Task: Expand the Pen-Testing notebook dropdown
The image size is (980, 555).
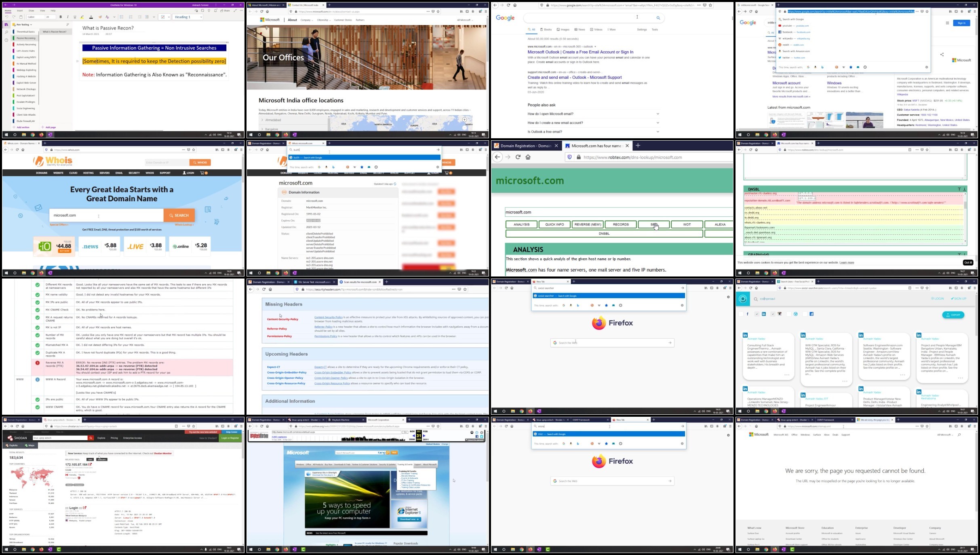Action: point(24,25)
